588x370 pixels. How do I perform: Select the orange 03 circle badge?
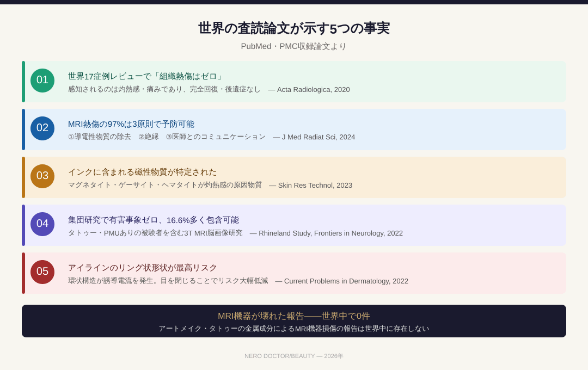[42, 176]
